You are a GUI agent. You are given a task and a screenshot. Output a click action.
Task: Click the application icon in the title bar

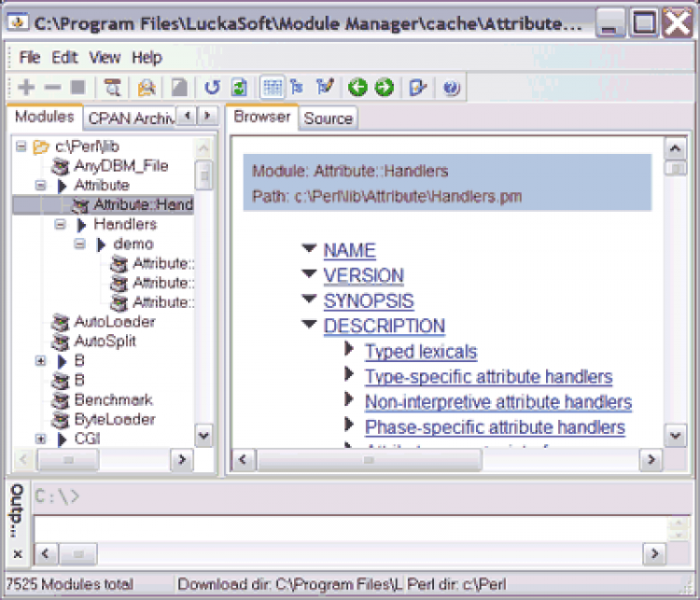18,22
